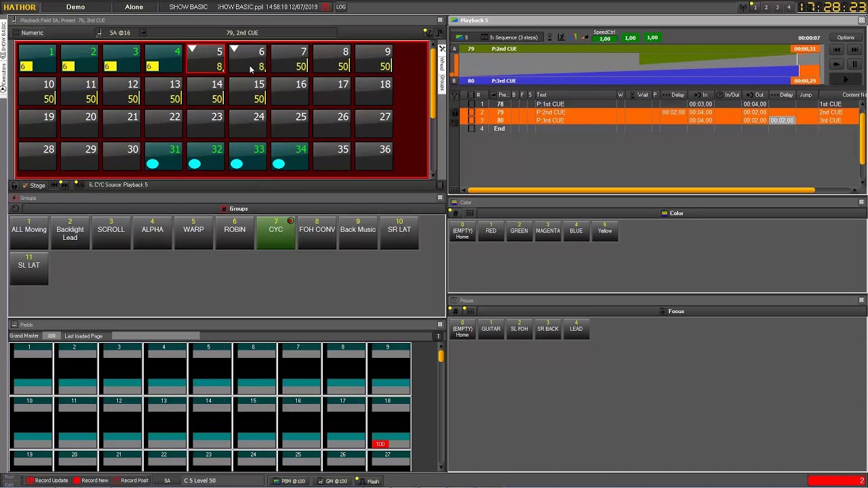Click the PBM @100 status entry
Screen dimensions: 868x488
pyautogui.click(x=290, y=481)
